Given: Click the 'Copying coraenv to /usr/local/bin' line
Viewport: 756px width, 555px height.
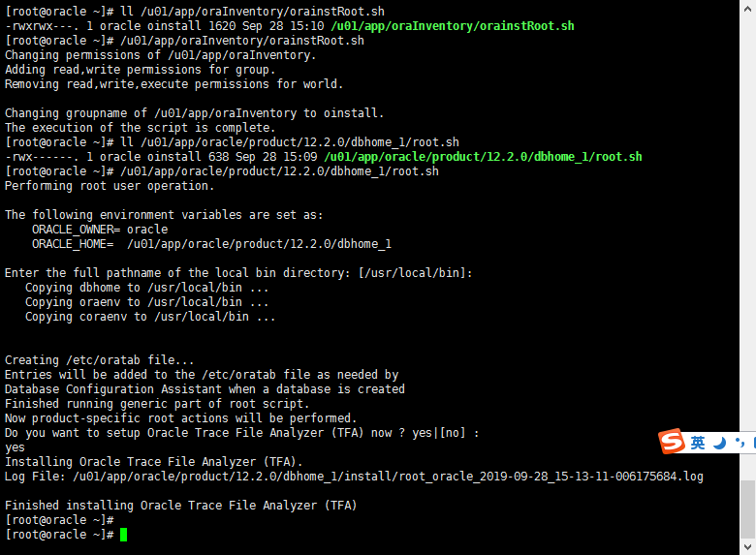Looking at the screenshot, I should (x=150, y=317).
